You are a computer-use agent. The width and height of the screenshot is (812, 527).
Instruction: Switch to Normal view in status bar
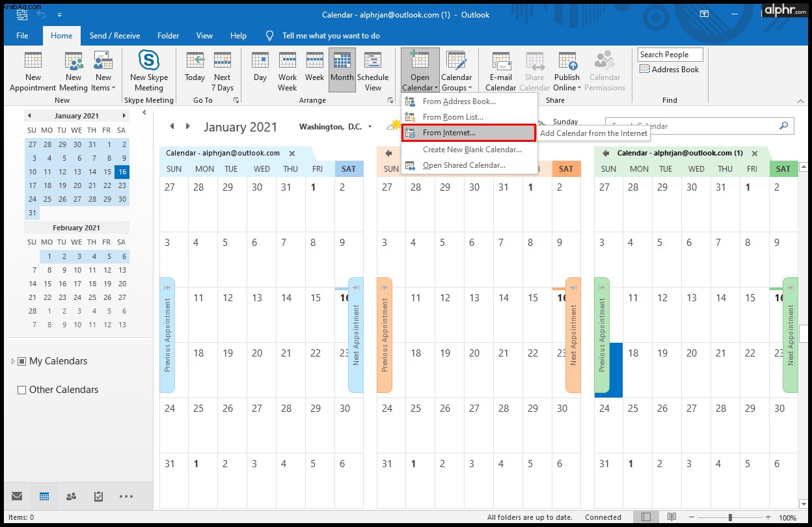645,517
